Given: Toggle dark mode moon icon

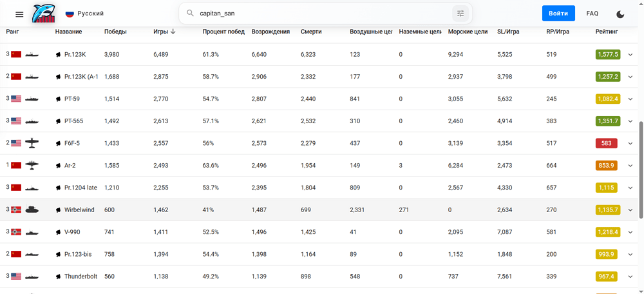Looking at the screenshot, I should tap(620, 14).
